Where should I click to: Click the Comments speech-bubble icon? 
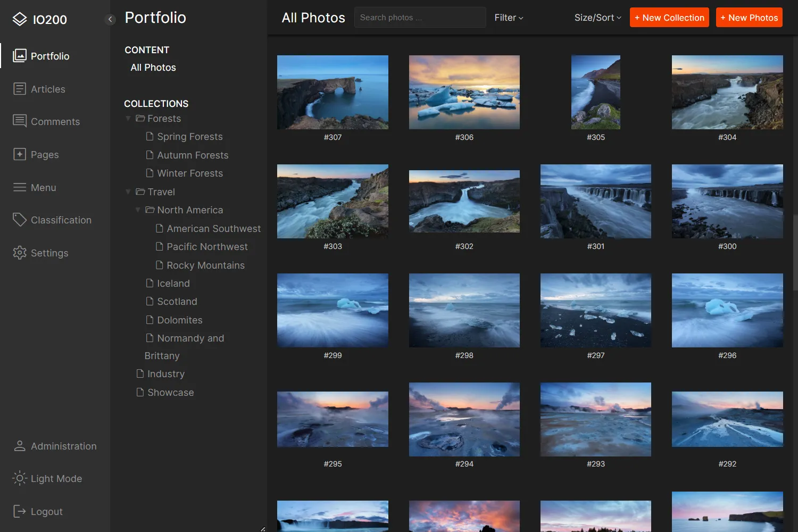click(19, 121)
